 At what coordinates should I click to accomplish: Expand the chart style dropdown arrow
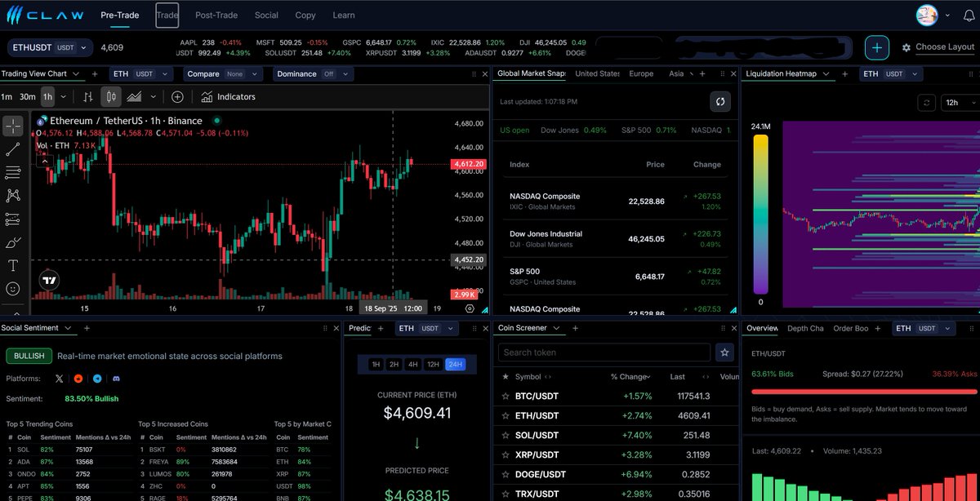[153, 96]
